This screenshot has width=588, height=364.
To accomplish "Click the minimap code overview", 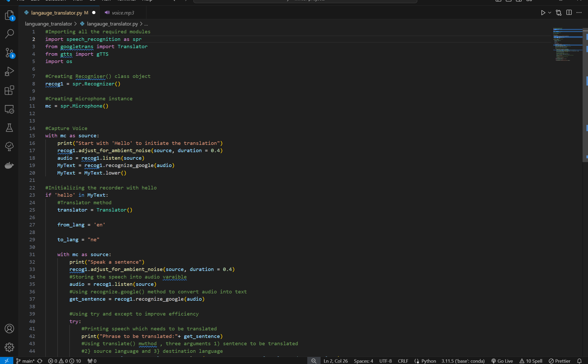I will [x=567, y=44].
